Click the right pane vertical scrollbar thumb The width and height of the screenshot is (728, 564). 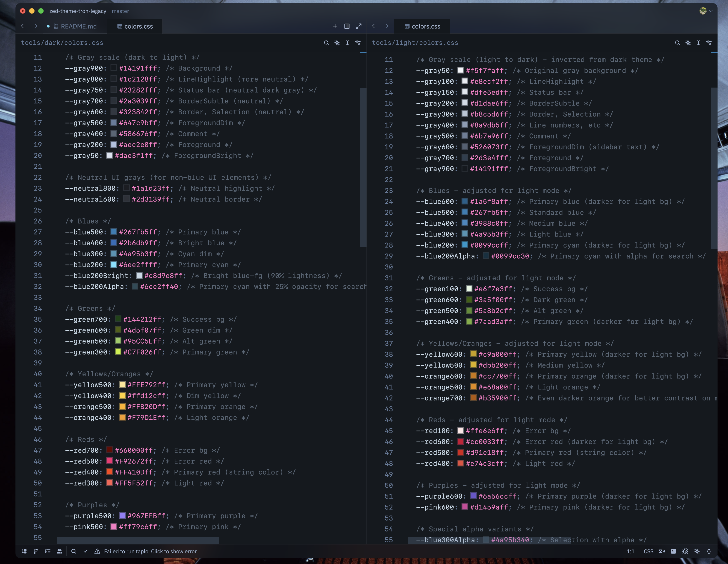click(714, 168)
